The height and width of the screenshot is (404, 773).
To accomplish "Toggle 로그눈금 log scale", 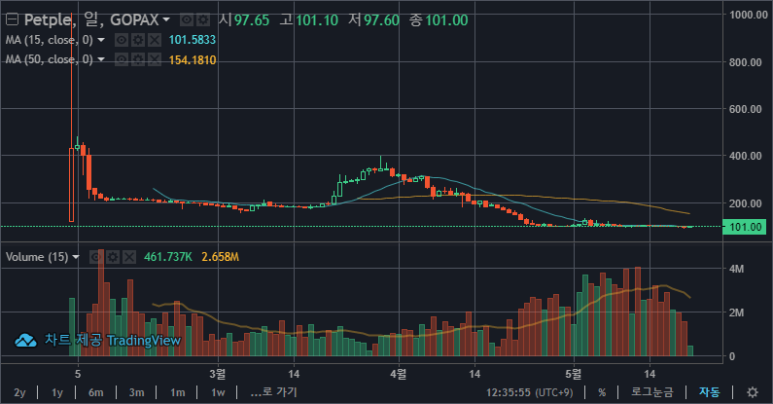I will (652, 392).
